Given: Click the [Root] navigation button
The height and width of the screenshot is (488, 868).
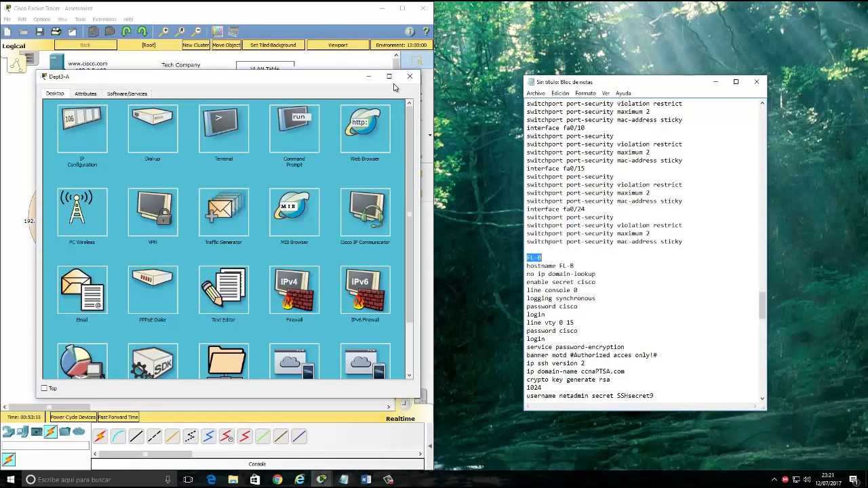Looking at the screenshot, I should 149,45.
